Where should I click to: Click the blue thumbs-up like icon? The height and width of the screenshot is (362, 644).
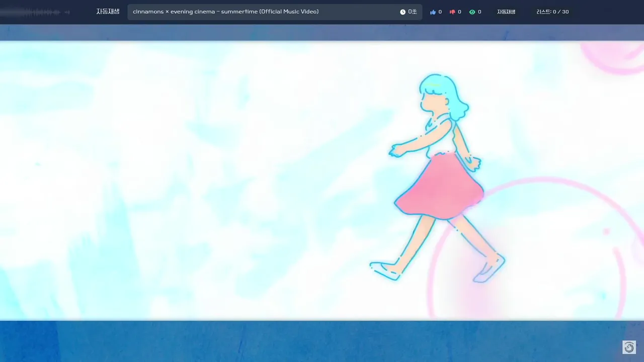click(433, 12)
